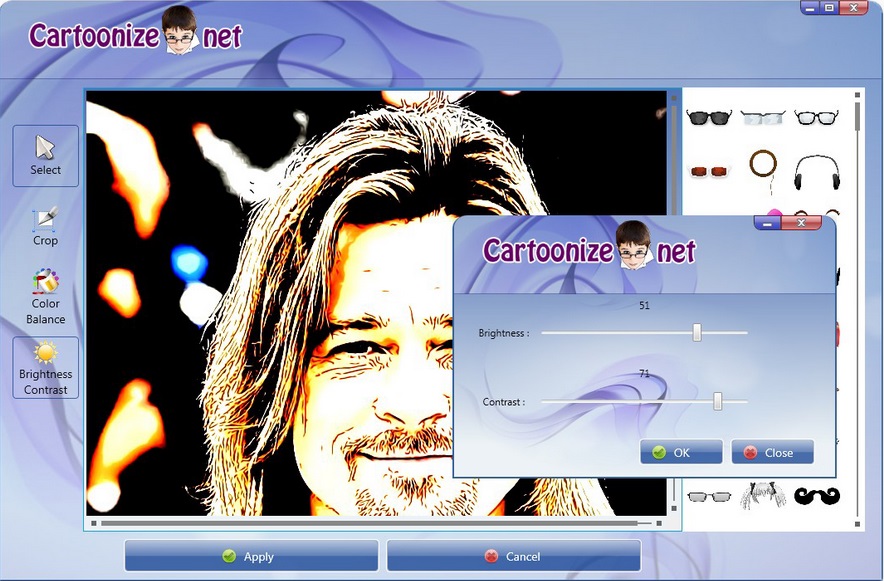Image resolution: width=884 pixels, height=581 pixels.
Task: Add the red tinted sunglasses
Action: 709,171
